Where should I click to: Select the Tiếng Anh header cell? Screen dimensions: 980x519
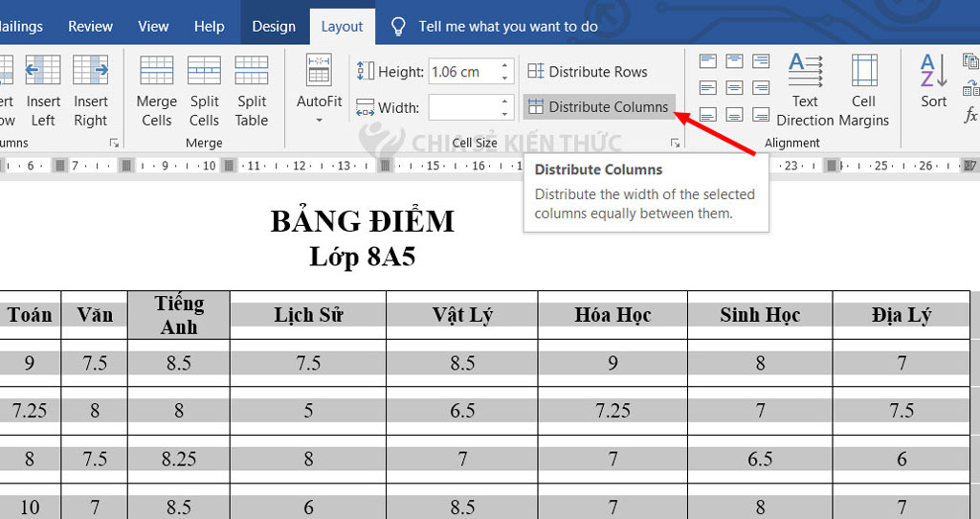click(x=179, y=314)
